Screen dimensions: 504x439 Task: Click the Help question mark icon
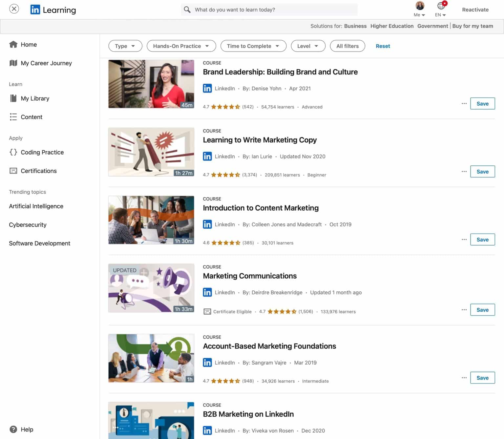(x=13, y=429)
